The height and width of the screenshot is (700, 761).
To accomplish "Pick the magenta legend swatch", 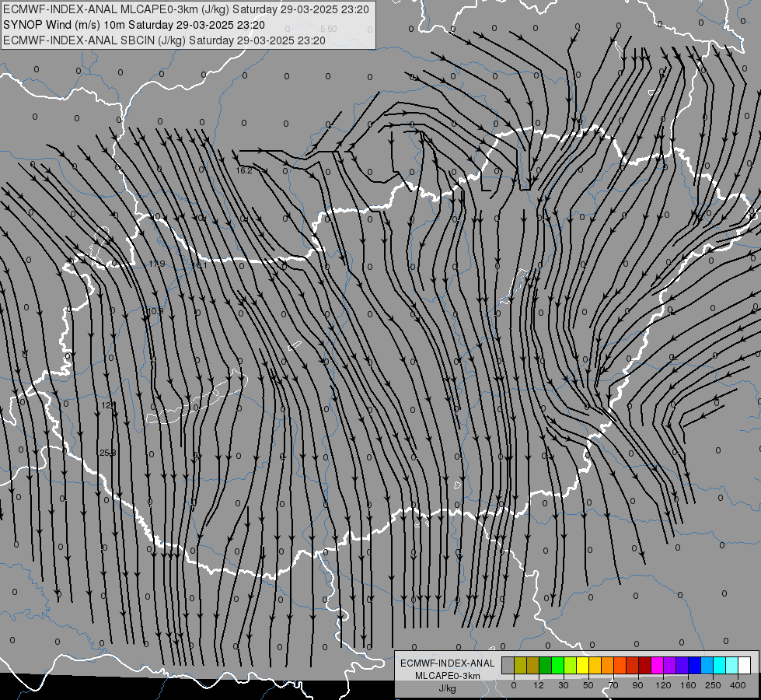I will [x=658, y=665].
